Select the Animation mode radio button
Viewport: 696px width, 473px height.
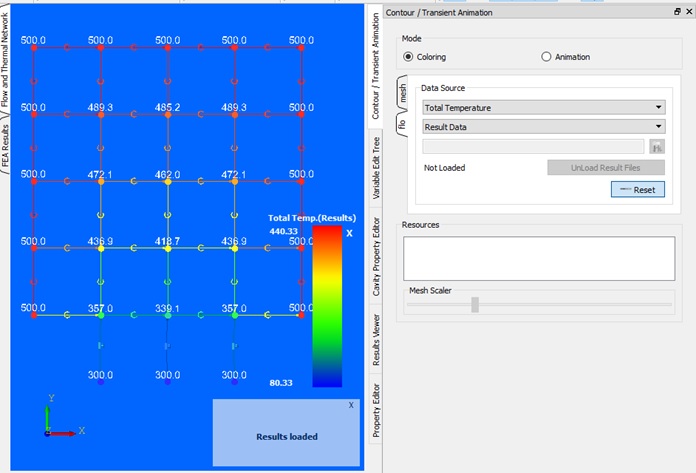pyautogui.click(x=546, y=57)
